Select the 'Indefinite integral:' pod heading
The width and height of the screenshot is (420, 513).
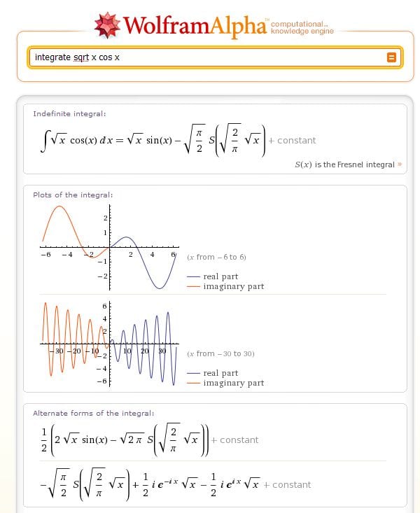[x=70, y=113]
